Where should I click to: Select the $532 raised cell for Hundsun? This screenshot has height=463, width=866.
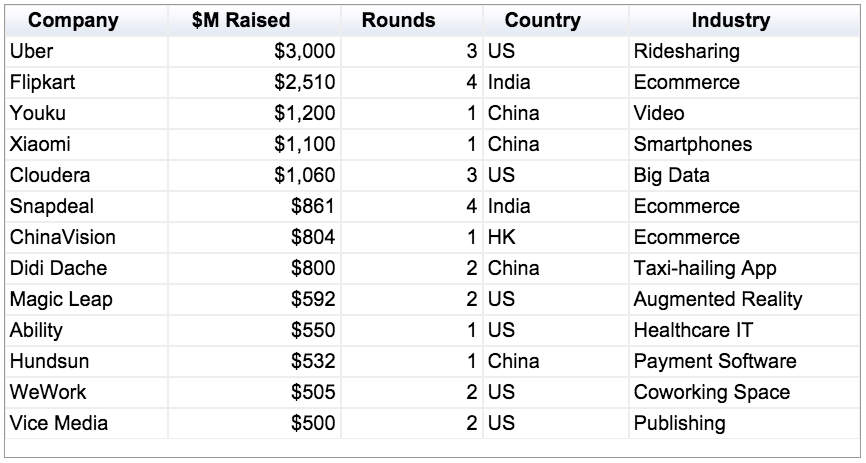coord(255,361)
